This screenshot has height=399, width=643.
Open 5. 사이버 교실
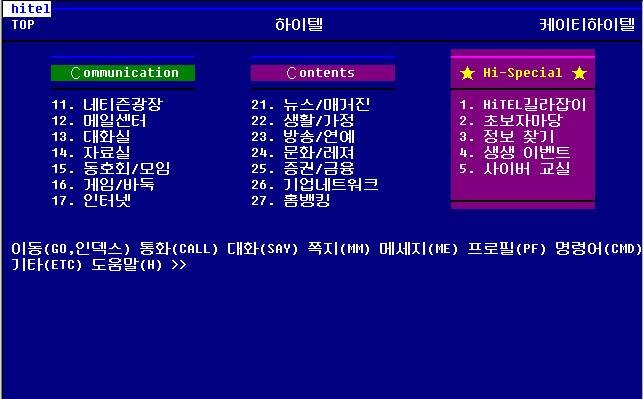click(515, 169)
